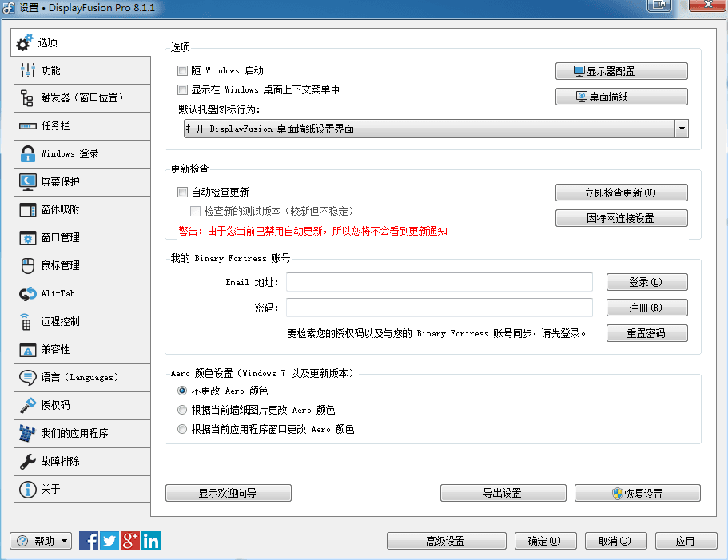This screenshot has height=560, width=728.
Task: Click the 桌面墙纸 button
Action: tap(621, 97)
